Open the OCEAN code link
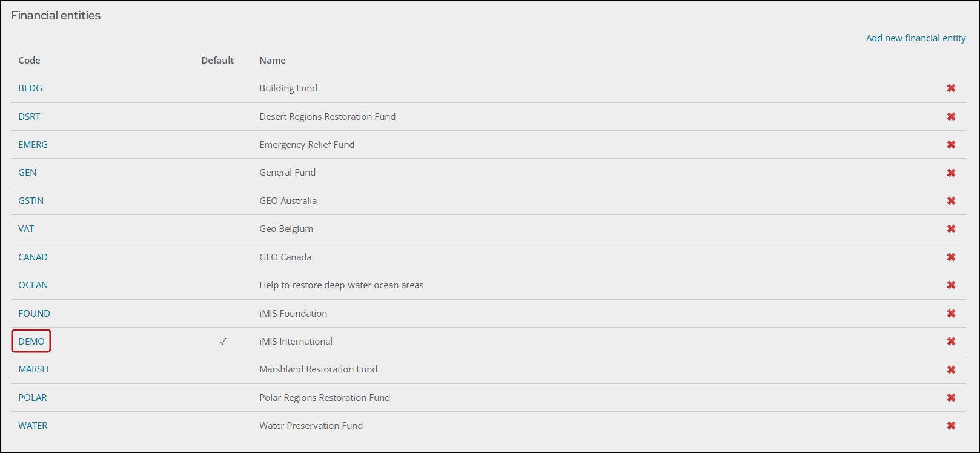Image resolution: width=980 pixels, height=453 pixels. pyautogui.click(x=33, y=285)
